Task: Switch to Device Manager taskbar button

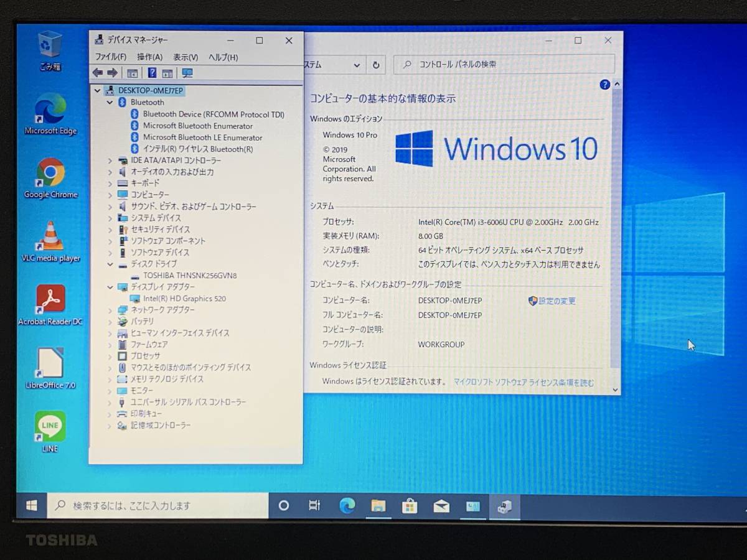Action: [505, 507]
